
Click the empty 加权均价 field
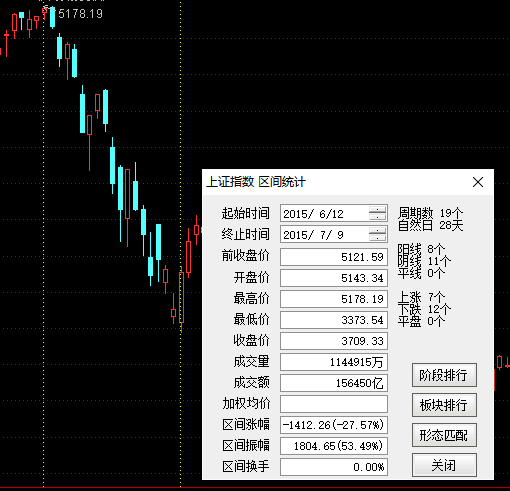[334, 404]
